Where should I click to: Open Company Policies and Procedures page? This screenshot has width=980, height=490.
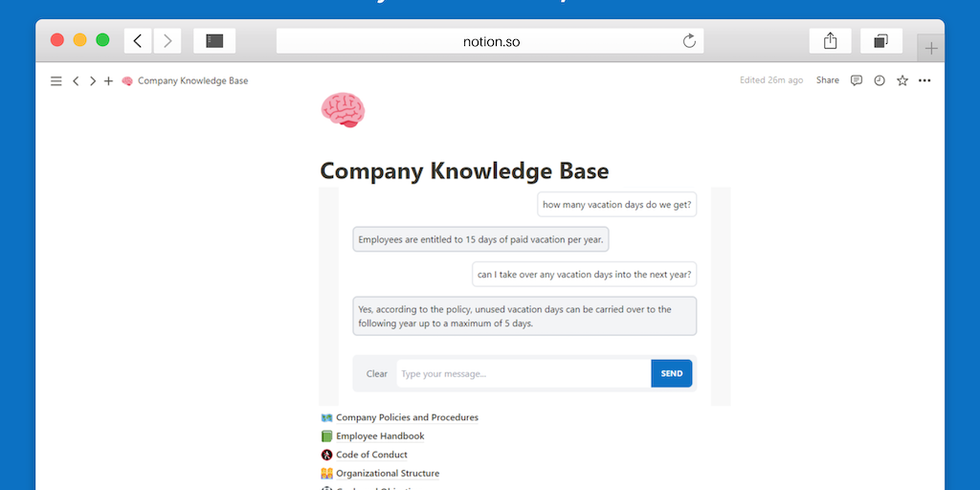tap(407, 417)
